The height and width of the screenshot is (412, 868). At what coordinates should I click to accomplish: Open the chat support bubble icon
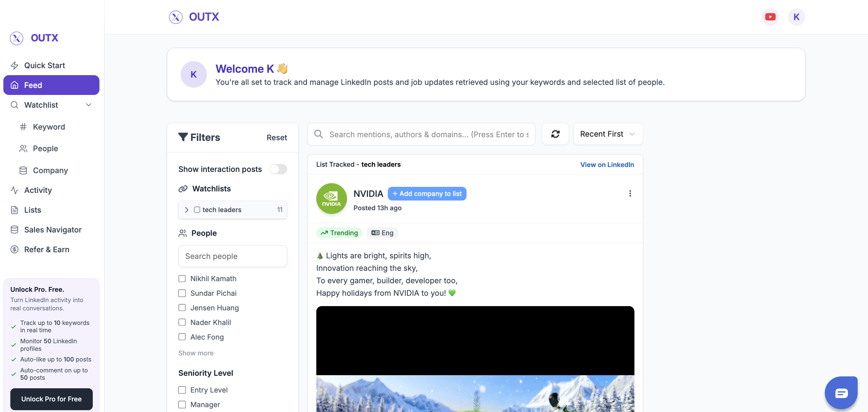(841, 393)
